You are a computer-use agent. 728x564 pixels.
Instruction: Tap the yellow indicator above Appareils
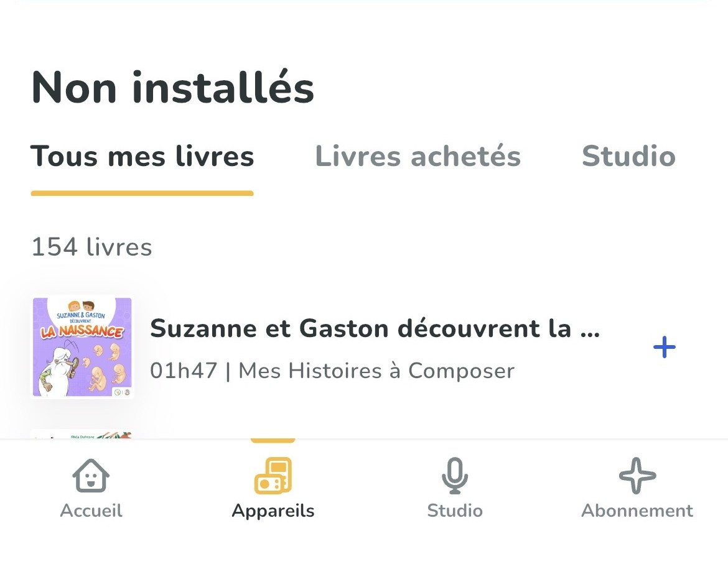pos(273,441)
